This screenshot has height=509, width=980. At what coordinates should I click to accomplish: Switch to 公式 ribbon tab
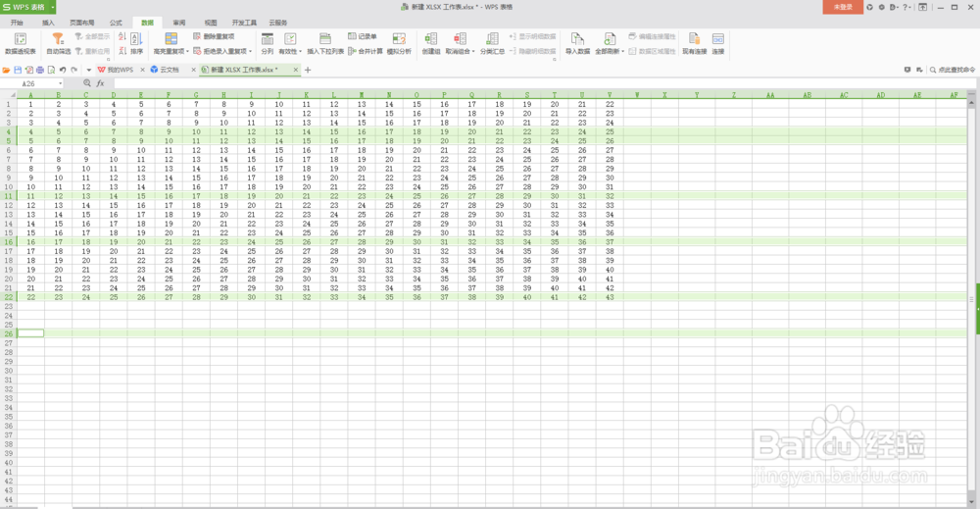point(117,23)
